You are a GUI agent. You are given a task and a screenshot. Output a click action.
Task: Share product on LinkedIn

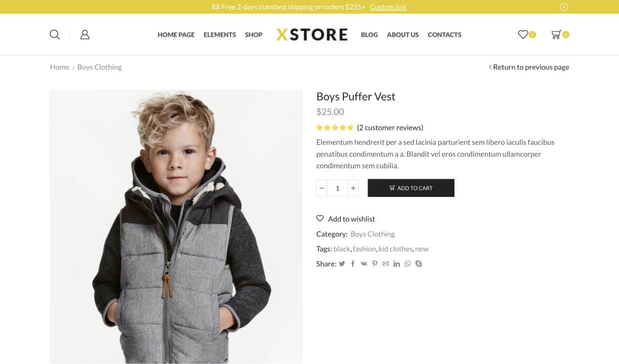(x=397, y=264)
